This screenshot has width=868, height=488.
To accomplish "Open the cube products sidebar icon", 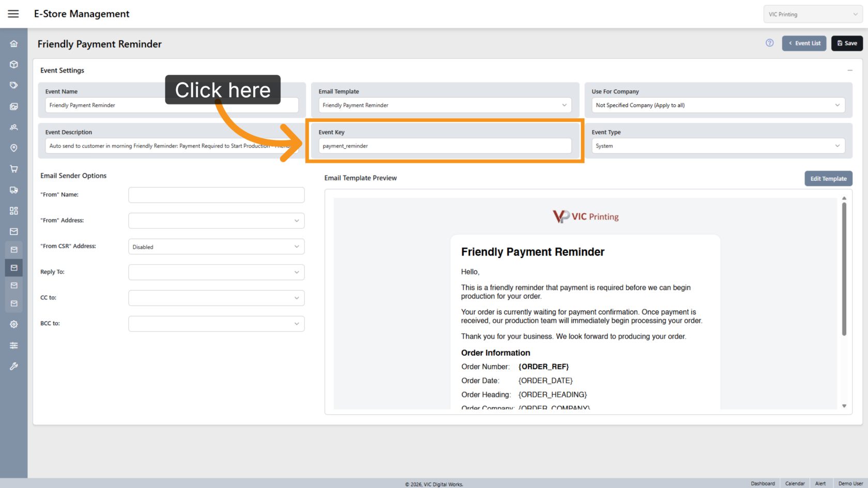I will 14,65.
